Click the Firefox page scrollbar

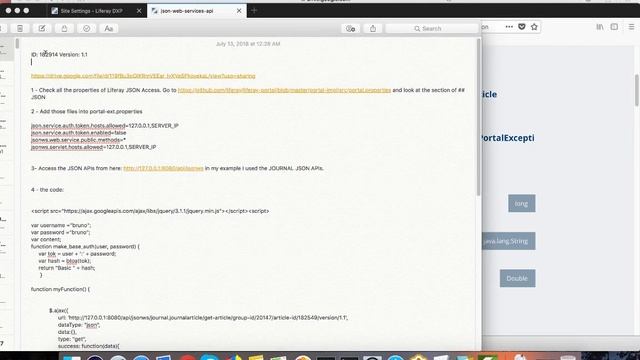pos(637,90)
